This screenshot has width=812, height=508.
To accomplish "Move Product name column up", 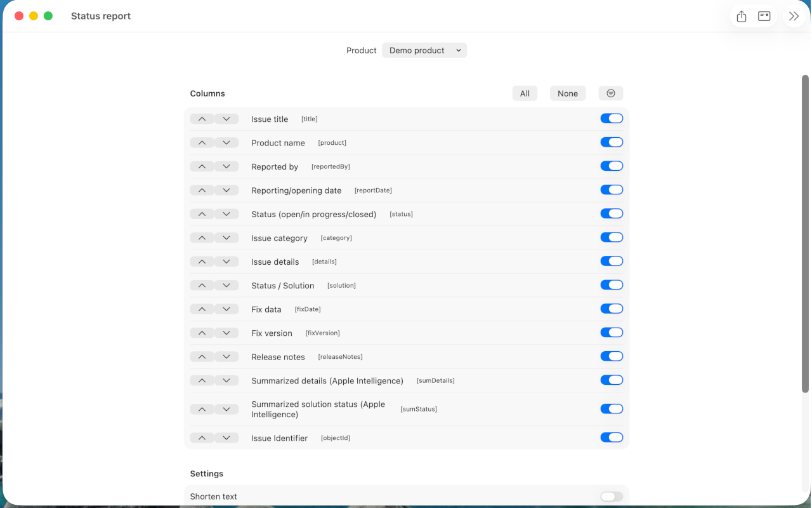I will (x=202, y=142).
